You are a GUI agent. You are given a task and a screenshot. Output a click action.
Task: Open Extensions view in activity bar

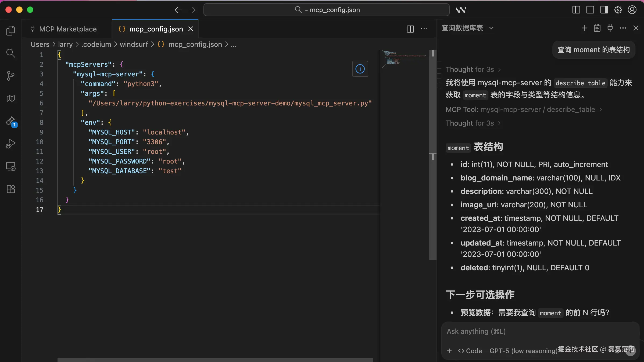[x=10, y=189]
